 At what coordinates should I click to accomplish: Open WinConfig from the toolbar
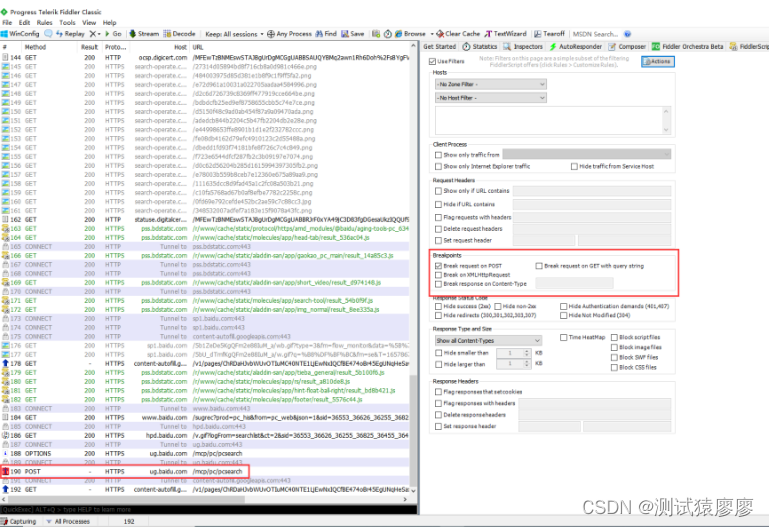click(x=20, y=34)
